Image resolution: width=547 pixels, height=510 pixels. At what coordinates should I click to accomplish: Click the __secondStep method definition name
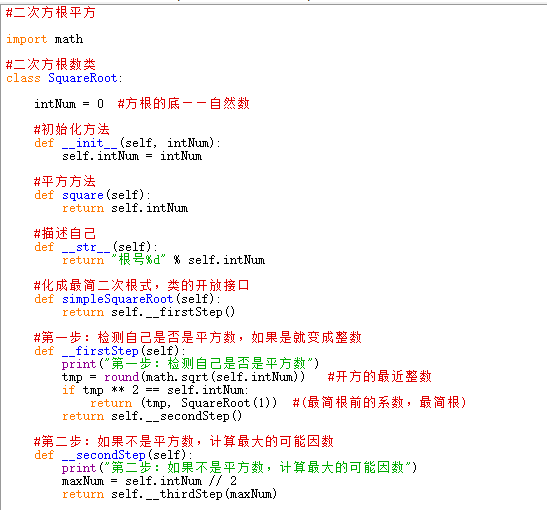pos(104,455)
